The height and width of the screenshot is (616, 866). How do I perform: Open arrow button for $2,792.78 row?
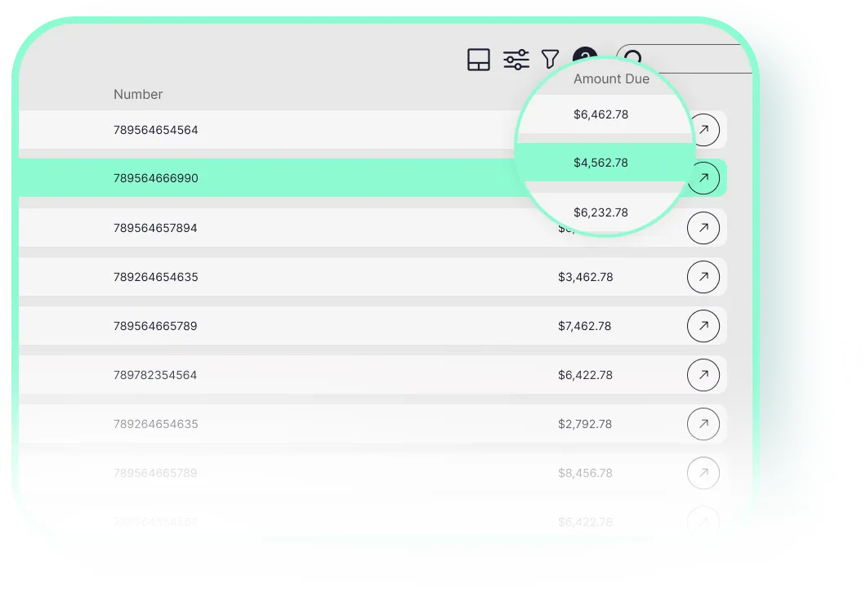pos(703,424)
